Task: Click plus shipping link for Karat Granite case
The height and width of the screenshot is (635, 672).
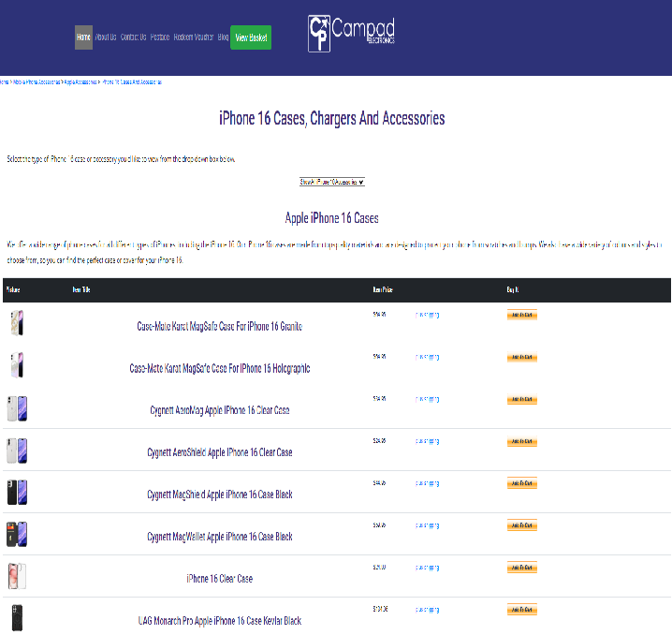Action: click(428, 315)
